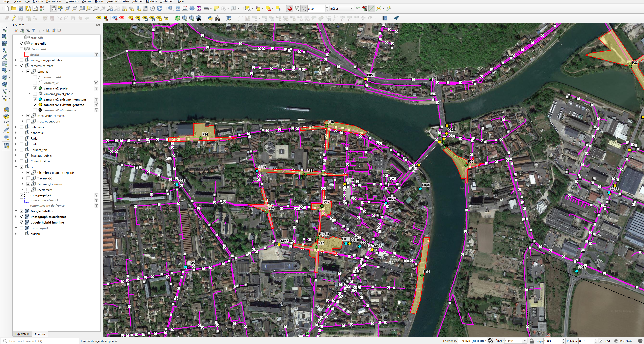Viewport: 644px width, 344px height.
Task: Open a project using the folder icon
Action: [14, 9]
